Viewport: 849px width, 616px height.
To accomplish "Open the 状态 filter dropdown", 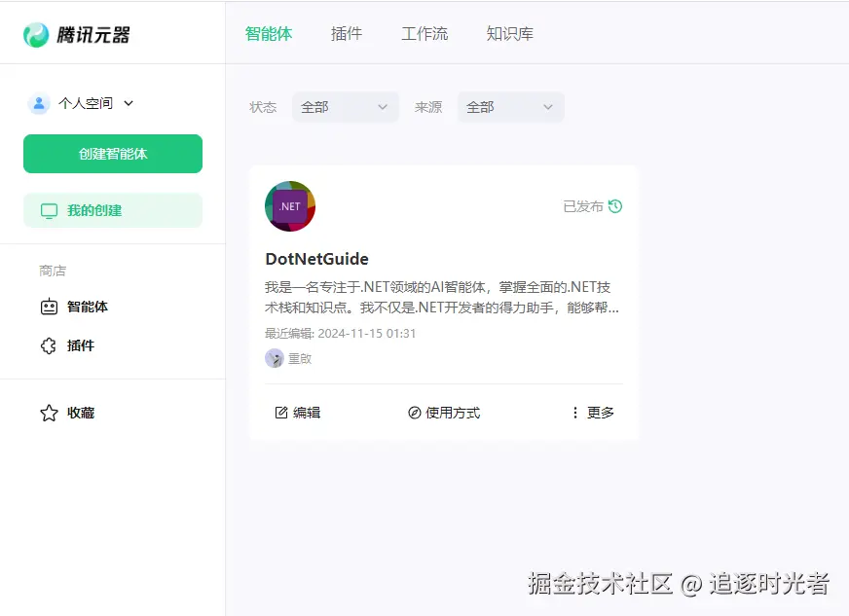I will (x=346, y=107).
